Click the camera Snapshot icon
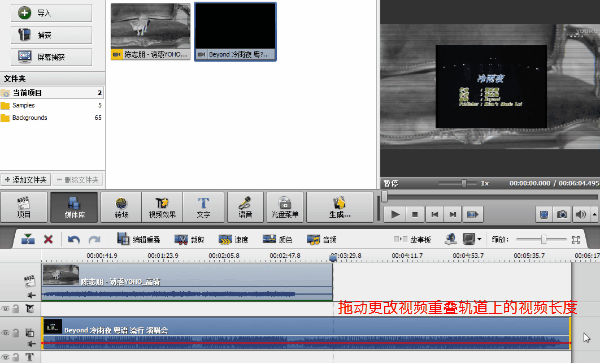 click(562, 214)
